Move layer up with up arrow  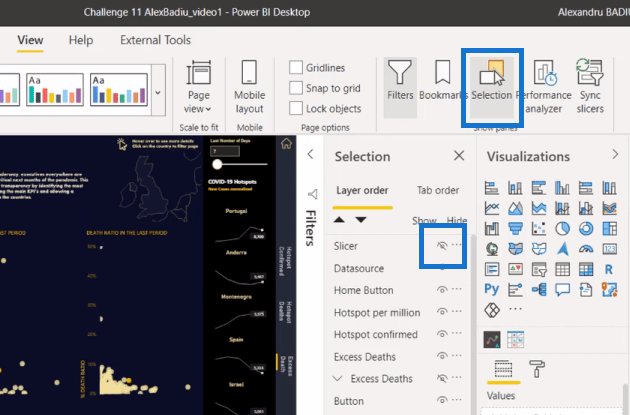pos(340,219)
